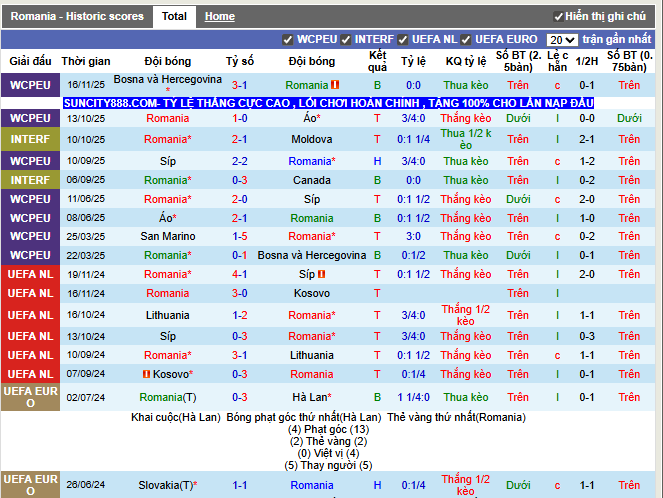The height and width of the screenshot is (498, 663).
Task: Click Giải đấu column header
Action: tap(30, 61)
